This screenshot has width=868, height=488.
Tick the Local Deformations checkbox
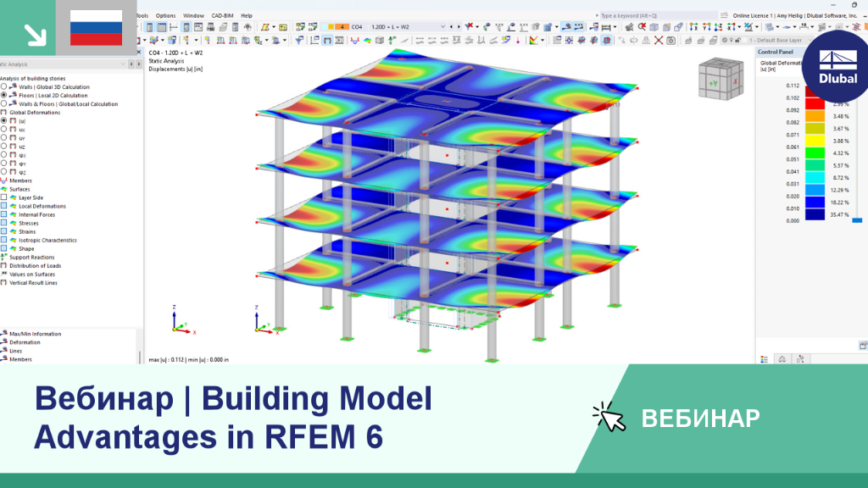pyautogui.click(x=4, y=206)
